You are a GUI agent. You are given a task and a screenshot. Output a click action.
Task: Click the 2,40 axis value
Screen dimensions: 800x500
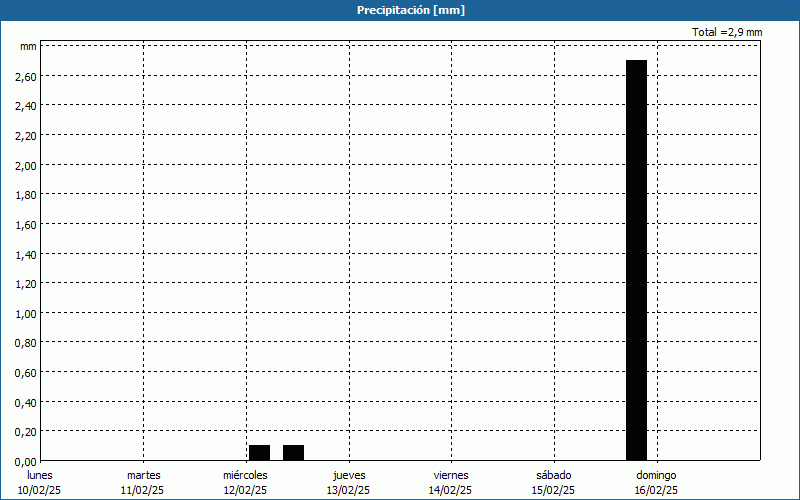click(26, 106)
